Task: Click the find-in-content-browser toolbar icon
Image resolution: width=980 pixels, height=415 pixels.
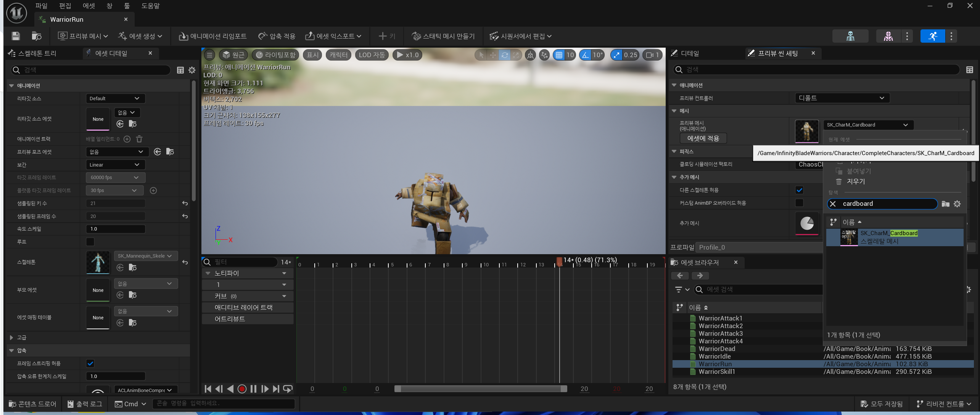Action: [37, 36]
